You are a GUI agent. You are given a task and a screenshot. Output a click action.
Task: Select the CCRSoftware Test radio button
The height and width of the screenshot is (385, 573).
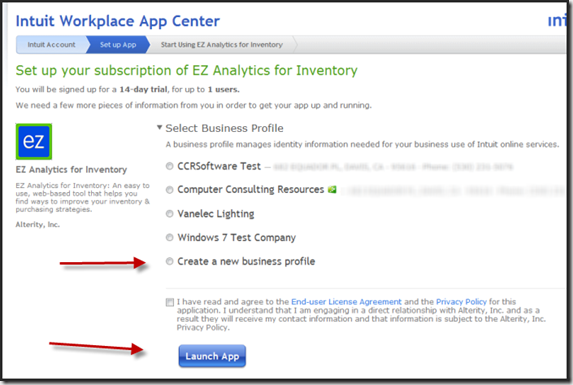coord(169,166)
